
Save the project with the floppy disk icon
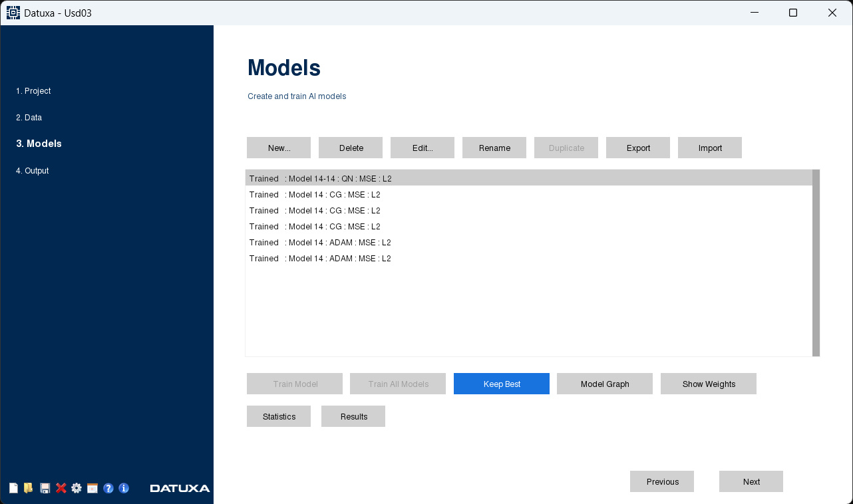[x=45, y=488]
